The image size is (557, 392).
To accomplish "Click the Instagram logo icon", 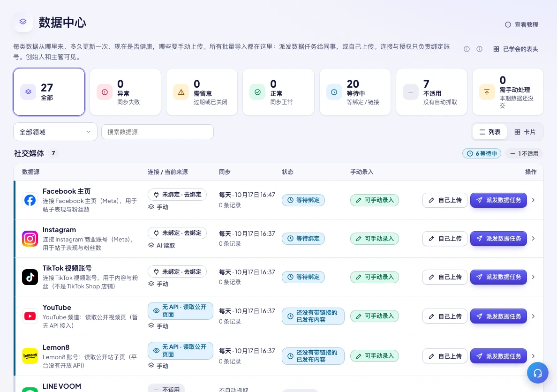I will coord(30,239).
